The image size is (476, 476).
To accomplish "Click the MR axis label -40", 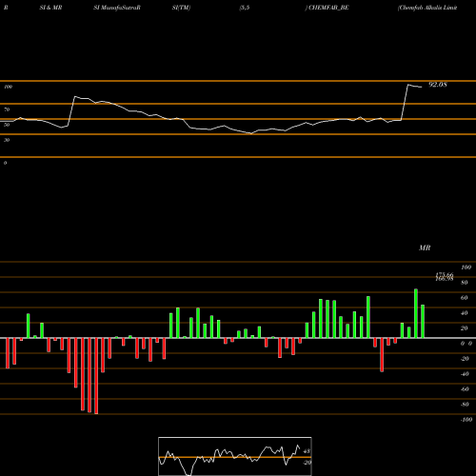I will click(x=465, y=374).
